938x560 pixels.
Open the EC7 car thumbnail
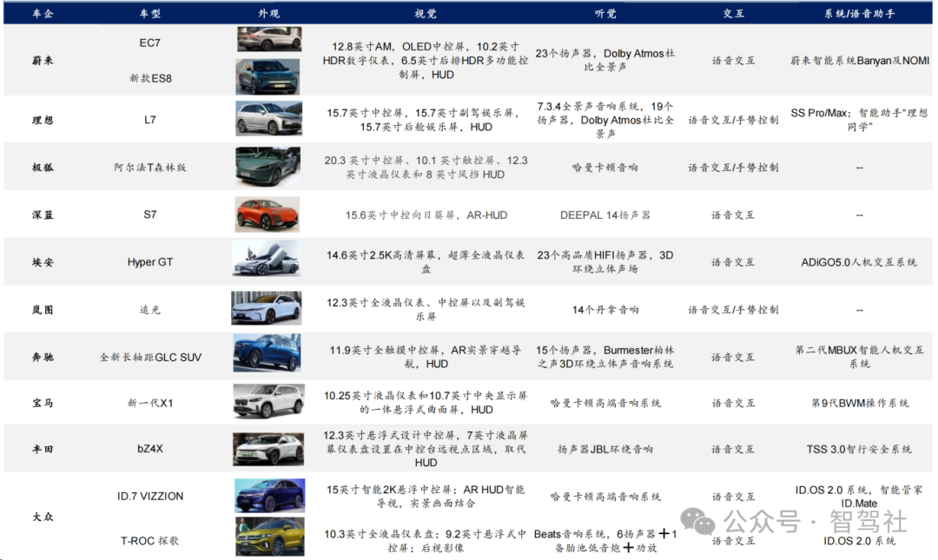[269, 39]
